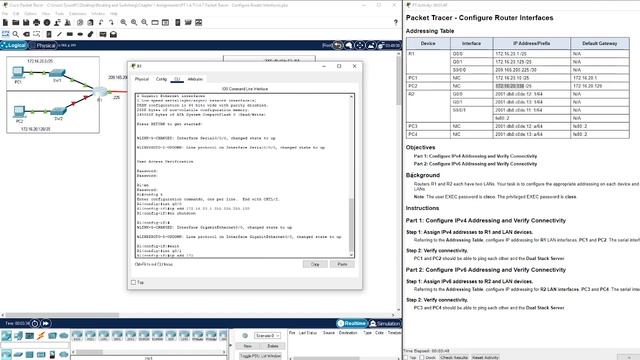The width and height of the screenshot is (640, 360).
Task: Click the Power Cycle Devices button
Action: coord(35,323)
